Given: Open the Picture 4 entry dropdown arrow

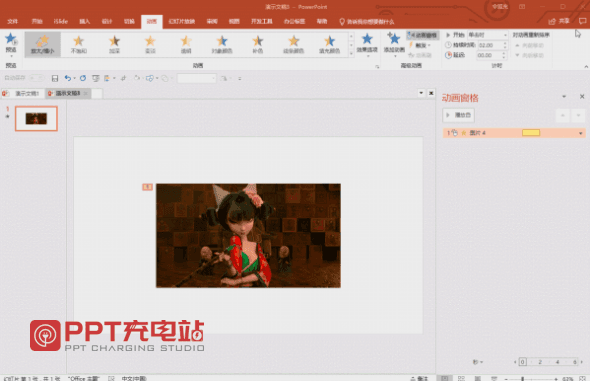Looking at the screenshot, I should pyautogui.click(x=581, y=133).
